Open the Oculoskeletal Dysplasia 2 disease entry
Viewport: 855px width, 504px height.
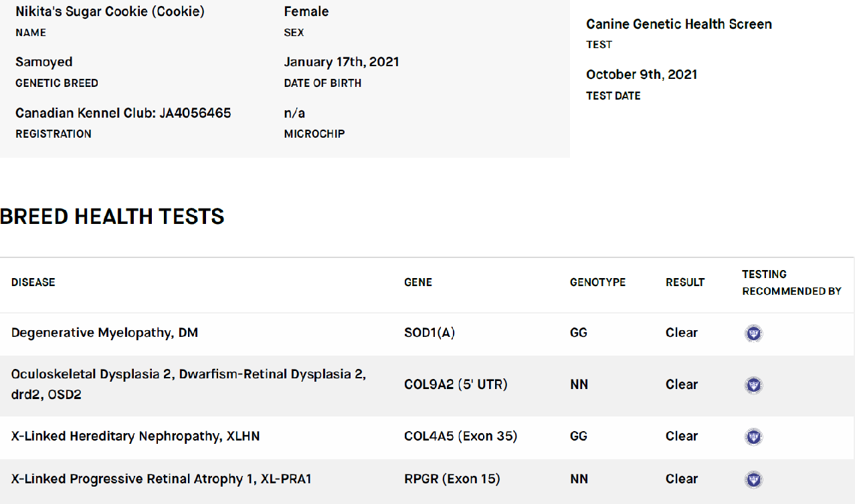coord(189,384)
